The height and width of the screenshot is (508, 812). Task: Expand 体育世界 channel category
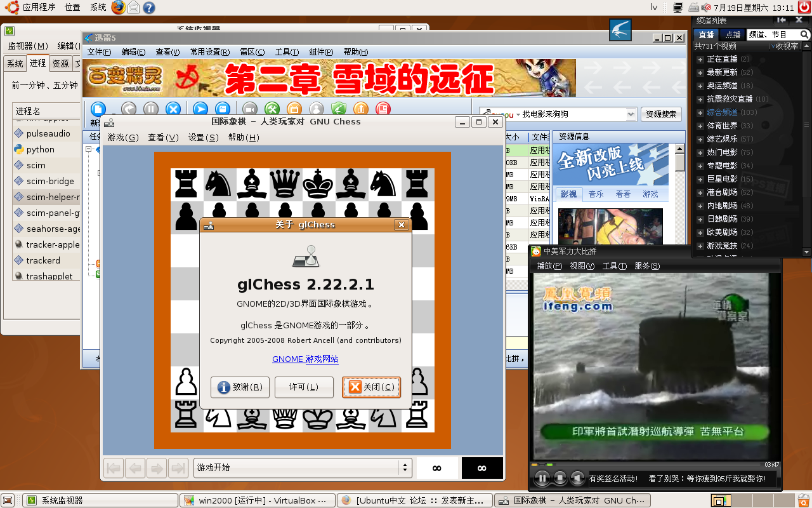700,126
